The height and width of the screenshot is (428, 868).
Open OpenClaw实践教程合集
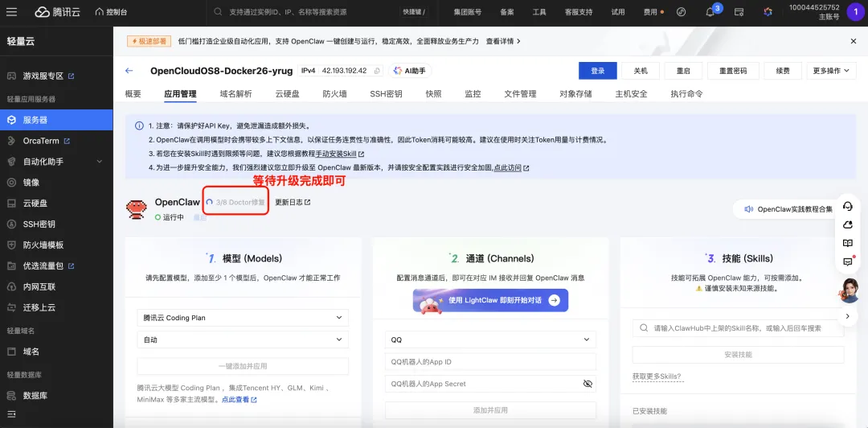(788, 209)
